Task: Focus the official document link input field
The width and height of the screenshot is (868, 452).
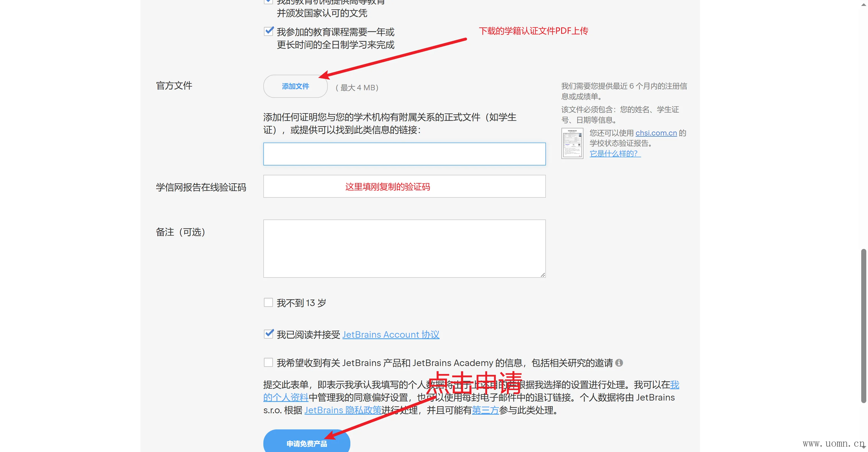Action: [404, 154]
